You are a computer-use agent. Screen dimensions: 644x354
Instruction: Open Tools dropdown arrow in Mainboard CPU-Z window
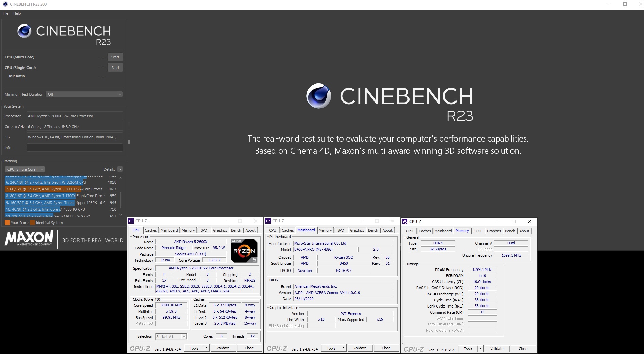pyautogui.click(x=343, y=348)
